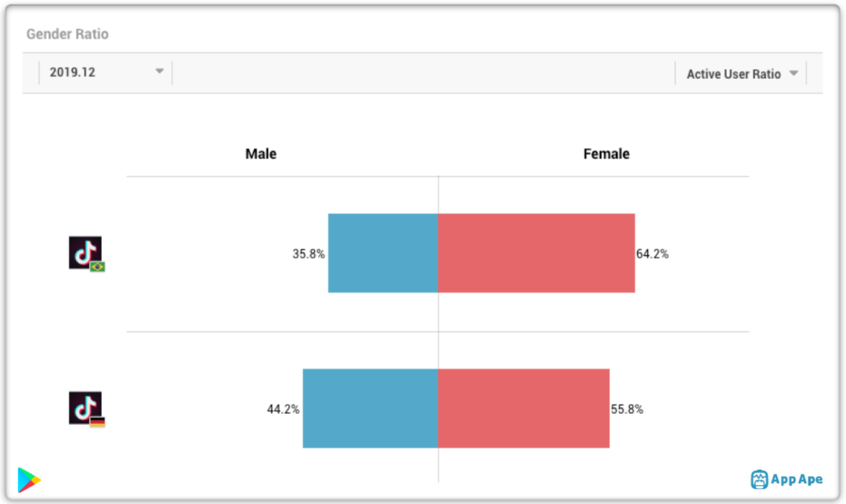Click the 44.2% male label
846x504 pixels.
(284, 409)
